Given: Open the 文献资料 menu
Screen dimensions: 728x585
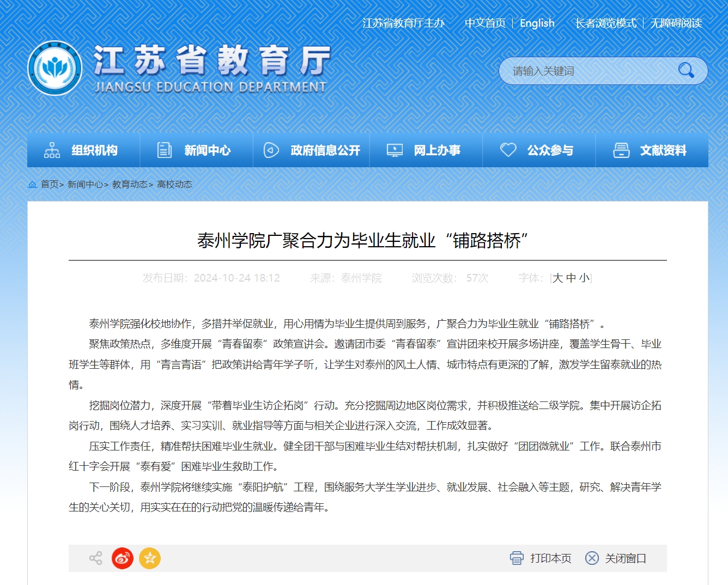Looking at the screenshot, I should 652,150.
